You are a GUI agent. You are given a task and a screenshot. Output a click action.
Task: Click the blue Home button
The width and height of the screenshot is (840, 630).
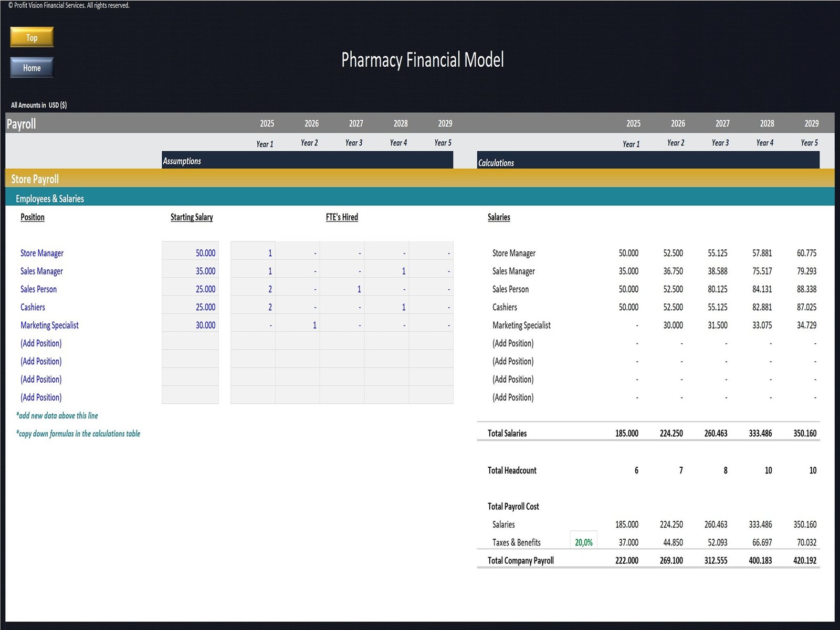point(31,68)
